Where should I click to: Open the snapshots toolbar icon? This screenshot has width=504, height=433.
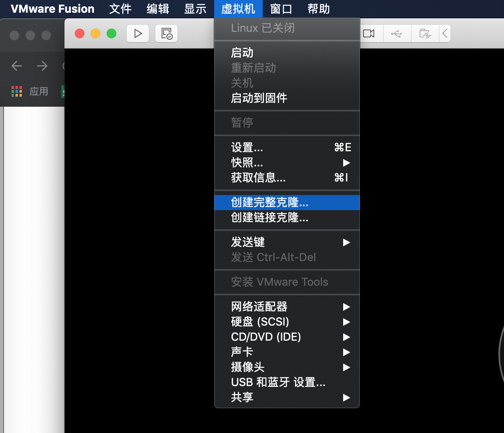pos(166,33)
